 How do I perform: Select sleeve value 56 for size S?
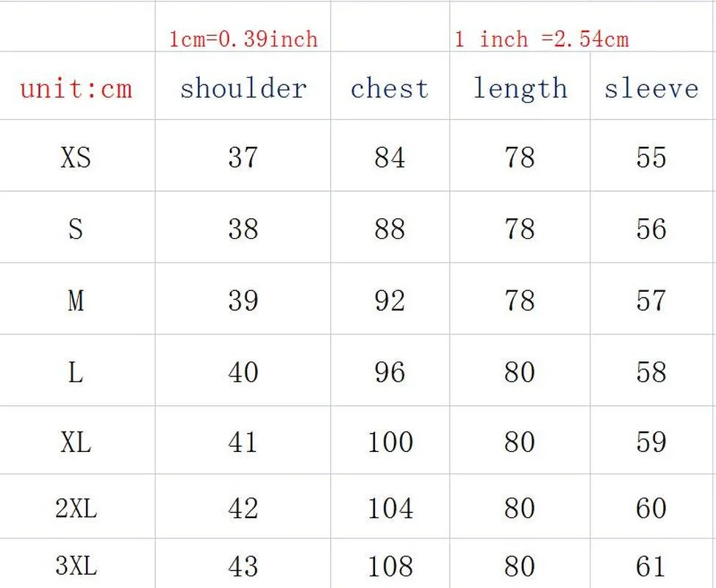pyautogui.click(x=651, y=229)
